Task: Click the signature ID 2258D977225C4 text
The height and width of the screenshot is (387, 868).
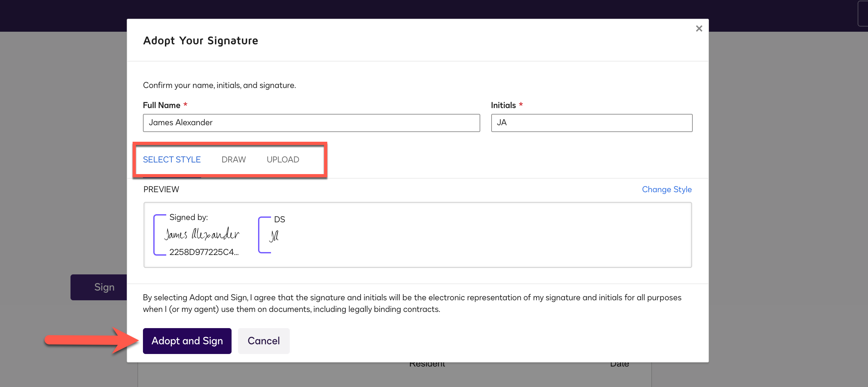Action: pyautogui.click(x=203, y=252)
